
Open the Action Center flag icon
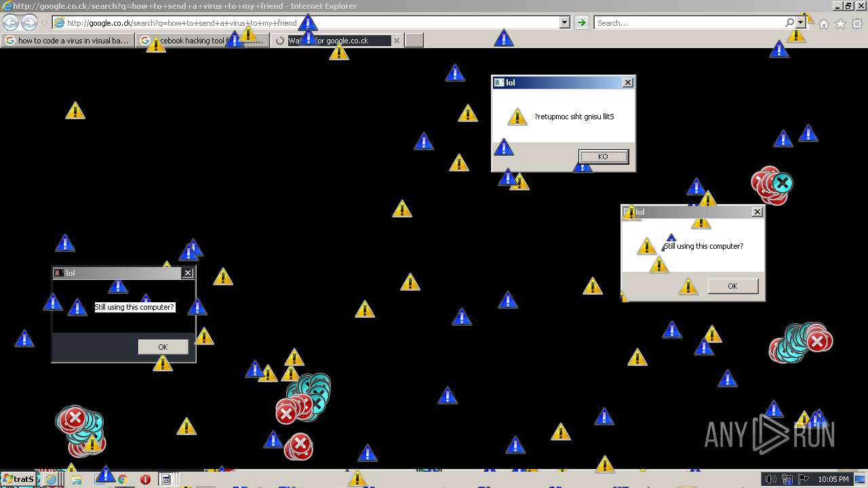(804, 479)
